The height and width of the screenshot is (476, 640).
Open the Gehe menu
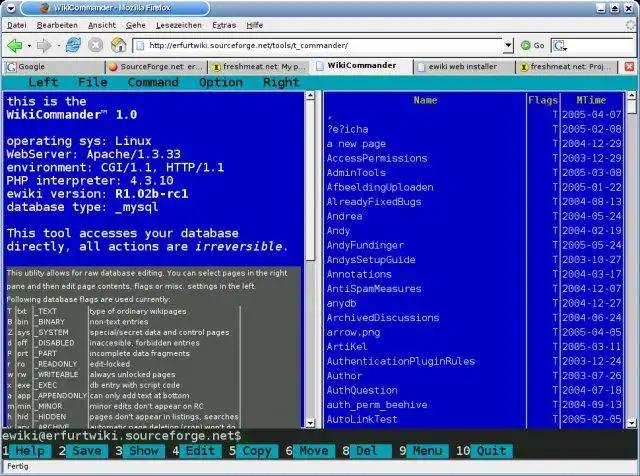coord(136,25)
